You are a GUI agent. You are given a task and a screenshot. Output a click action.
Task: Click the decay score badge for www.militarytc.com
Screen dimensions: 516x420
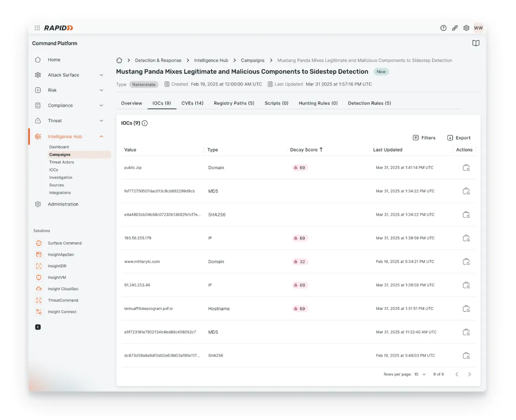point(300,261)
